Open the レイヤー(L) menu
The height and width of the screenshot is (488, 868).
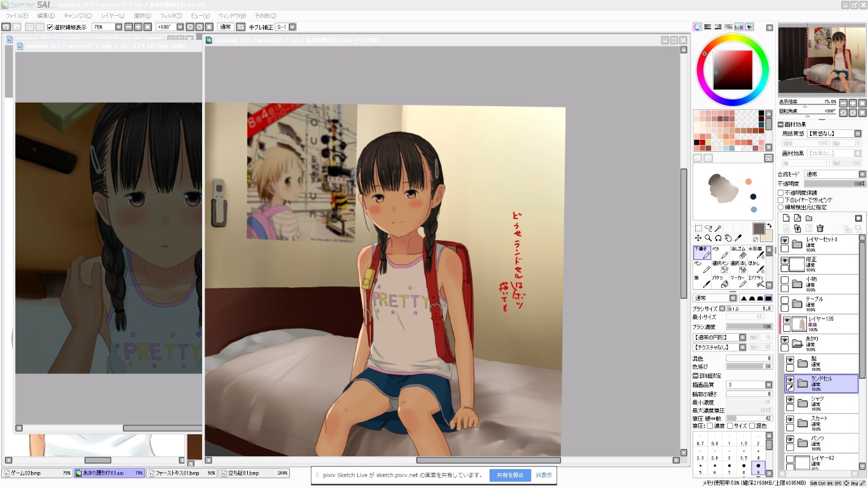113,16
